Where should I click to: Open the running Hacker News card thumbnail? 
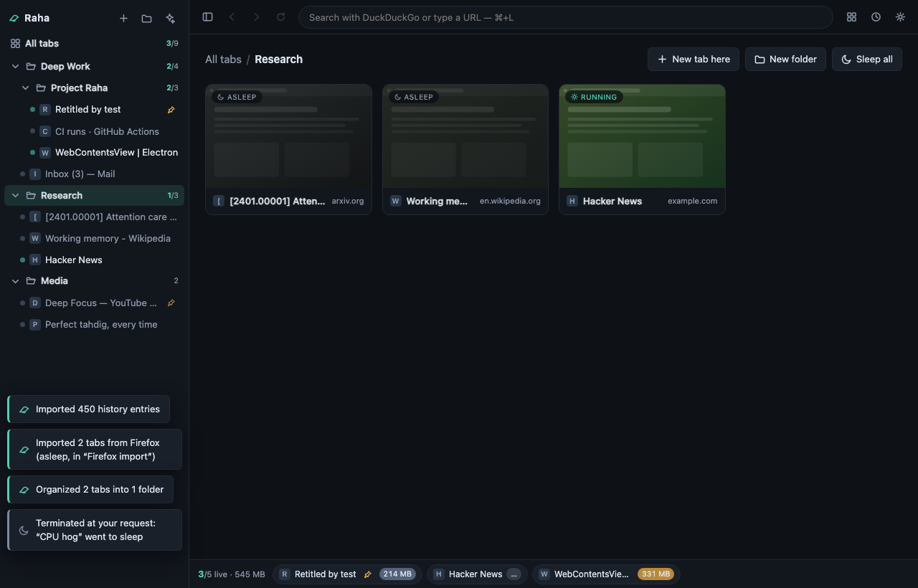coord(642,136)
